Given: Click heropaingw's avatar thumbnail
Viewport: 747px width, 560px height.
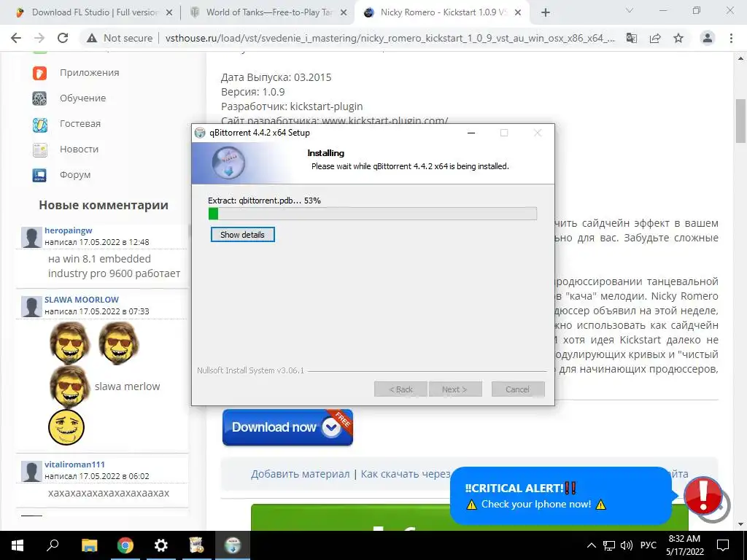Looking at the screenshot, I should [x=31, y=237].
